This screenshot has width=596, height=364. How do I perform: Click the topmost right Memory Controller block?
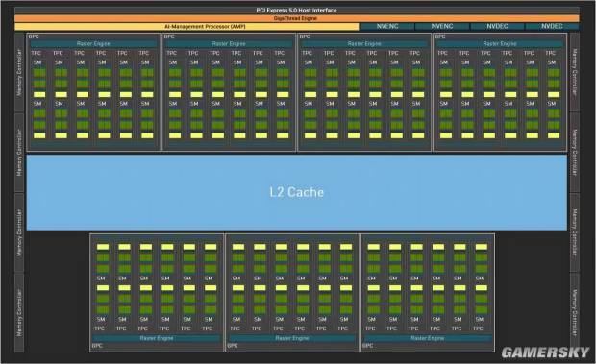coord(575,72)
